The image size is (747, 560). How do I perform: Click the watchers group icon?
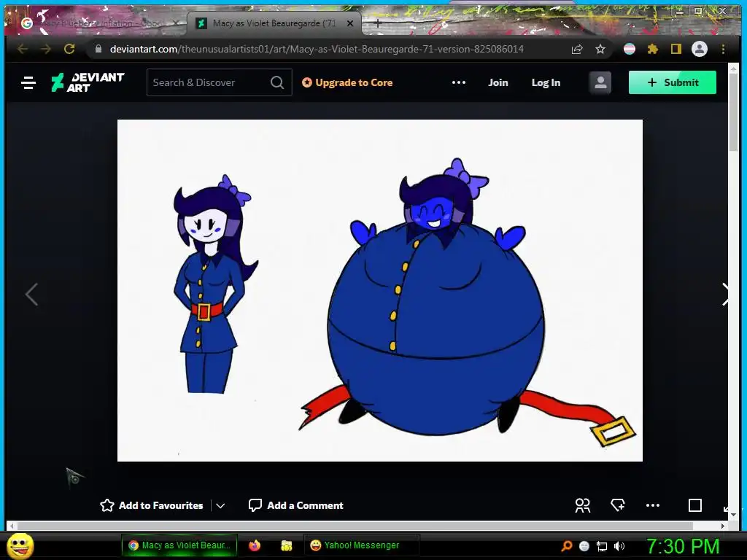click(x=582, y=505)
